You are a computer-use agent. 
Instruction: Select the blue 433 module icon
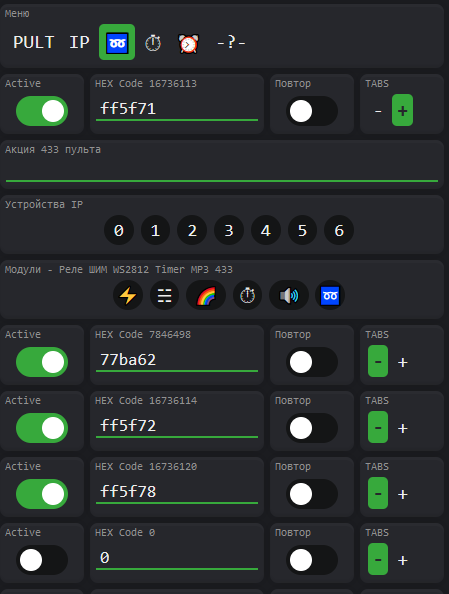click(330, 295)
